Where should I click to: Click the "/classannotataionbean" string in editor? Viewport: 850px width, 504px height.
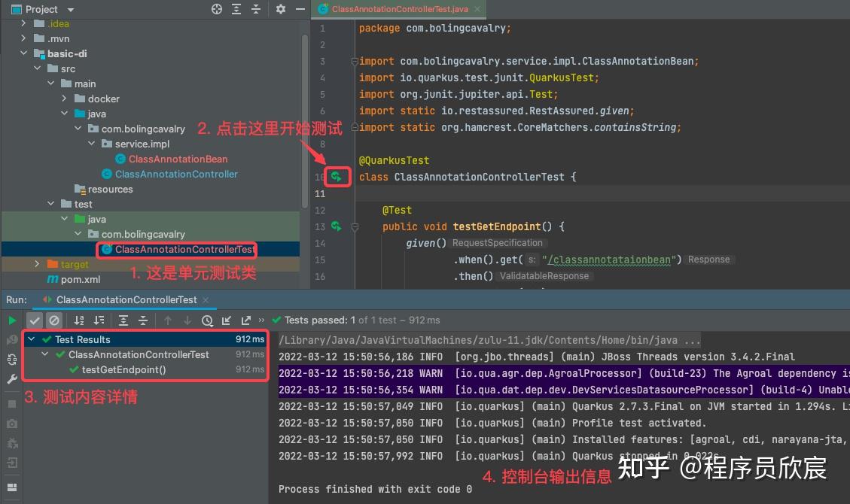[x=612, y=260]
